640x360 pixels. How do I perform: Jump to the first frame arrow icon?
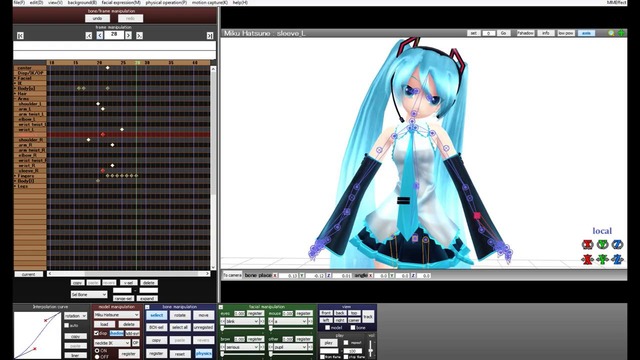point(20,36)
